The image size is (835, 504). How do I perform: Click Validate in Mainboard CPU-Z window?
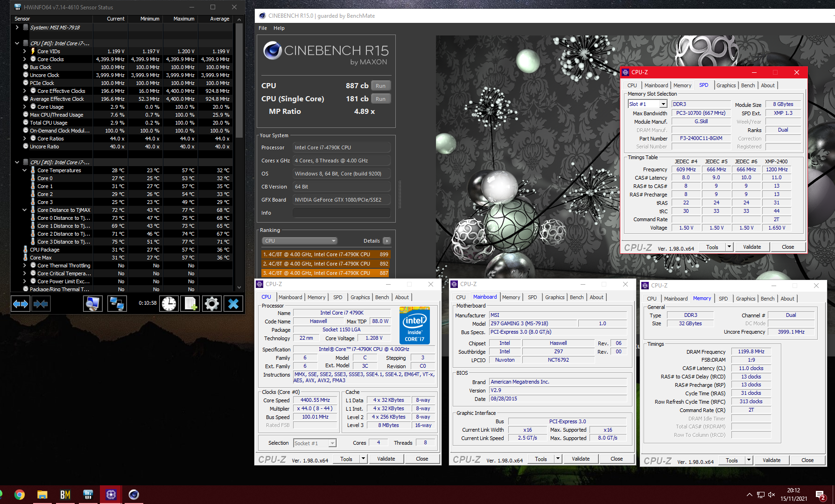[x=581, y=459]
